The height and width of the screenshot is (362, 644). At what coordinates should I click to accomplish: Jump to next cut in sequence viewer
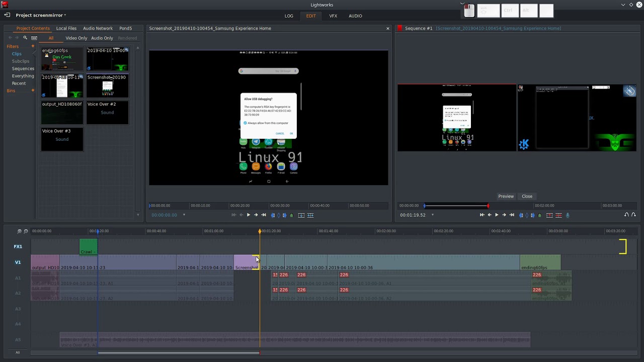[512, 215]
